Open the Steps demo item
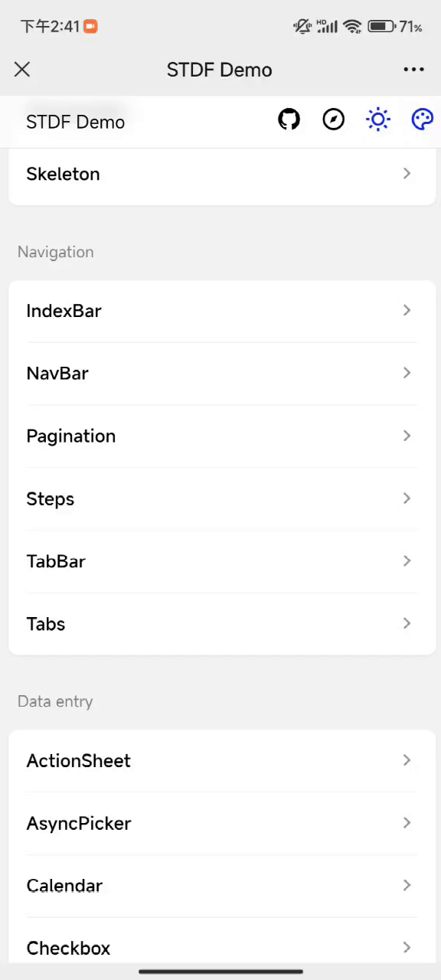 pos(220,498)
